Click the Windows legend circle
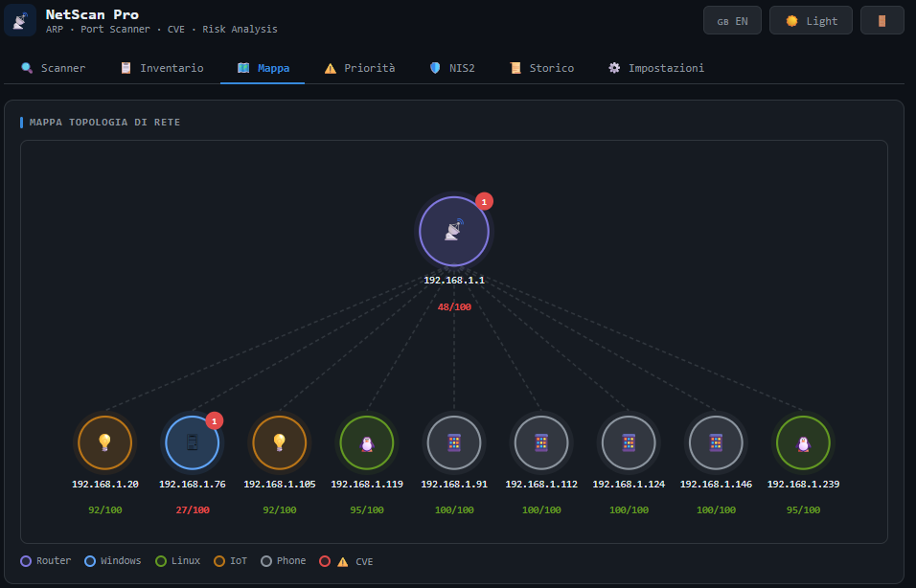The width and height of the screenshot is (916, 588). click(90, 561)
